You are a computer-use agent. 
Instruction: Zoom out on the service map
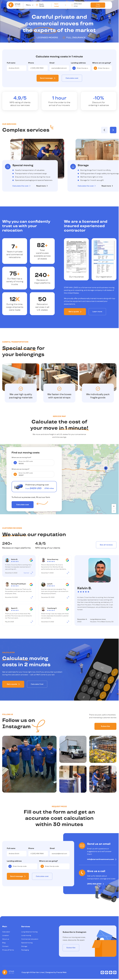pyautogui.click(x=113, y=510)
